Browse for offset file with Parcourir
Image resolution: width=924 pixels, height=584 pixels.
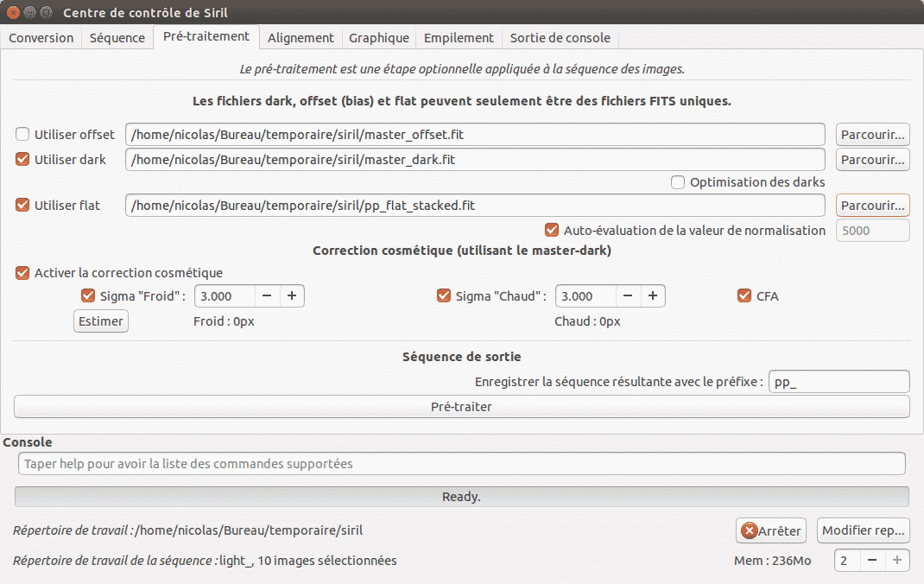873,135
